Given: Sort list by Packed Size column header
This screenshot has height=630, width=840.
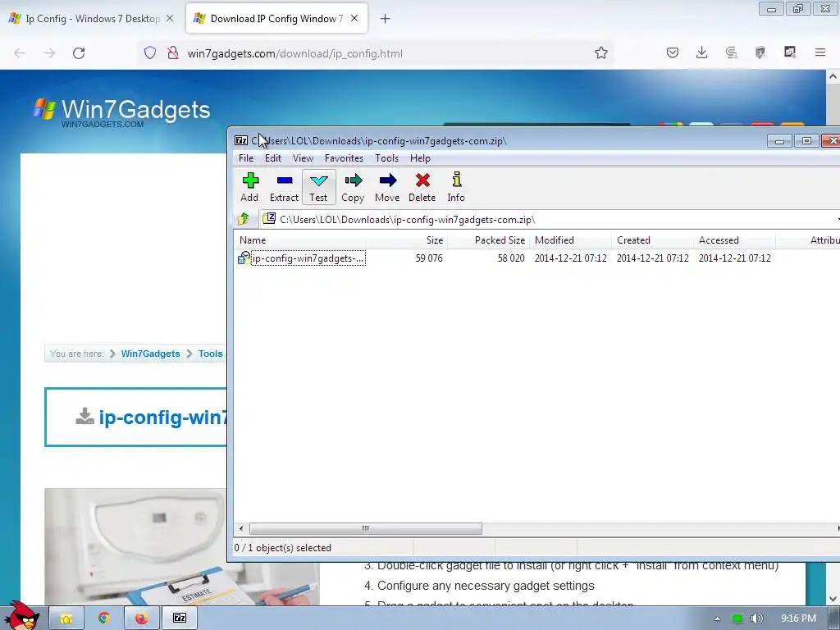Looking at the screenshot, I should pyautogui.click(x=488, y=240).
